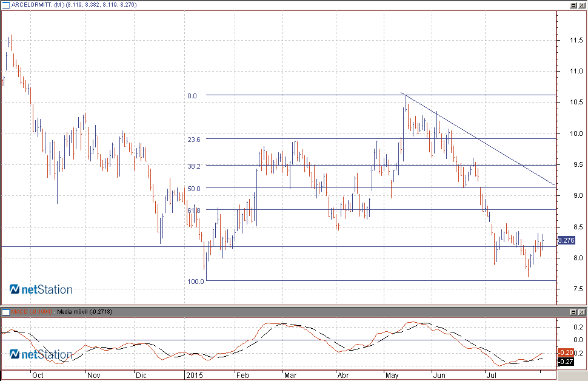Click the 7.5 price axis label
Screen dimensions: 588x381
pyautogui.click(x=578, y=289)
